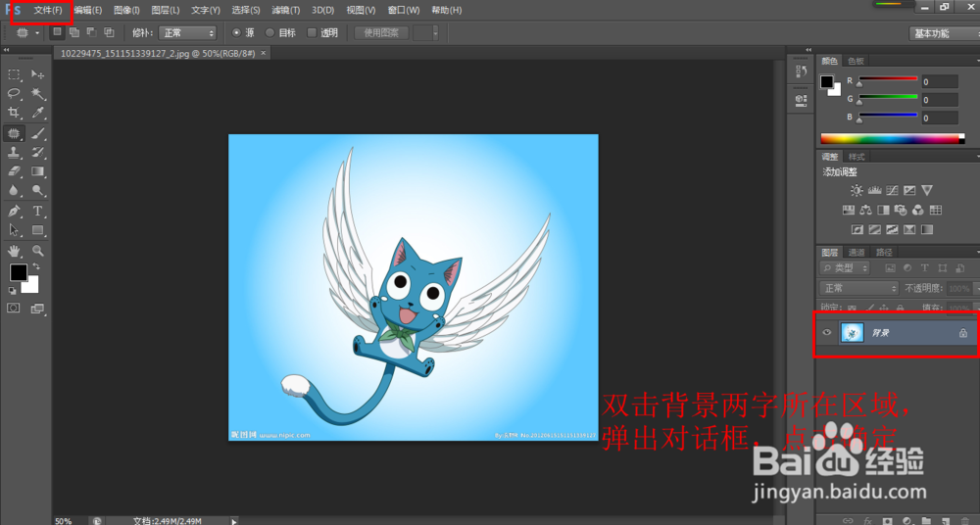Choose Subtract from selection mode
980x525 pixels.
[92, 32]
